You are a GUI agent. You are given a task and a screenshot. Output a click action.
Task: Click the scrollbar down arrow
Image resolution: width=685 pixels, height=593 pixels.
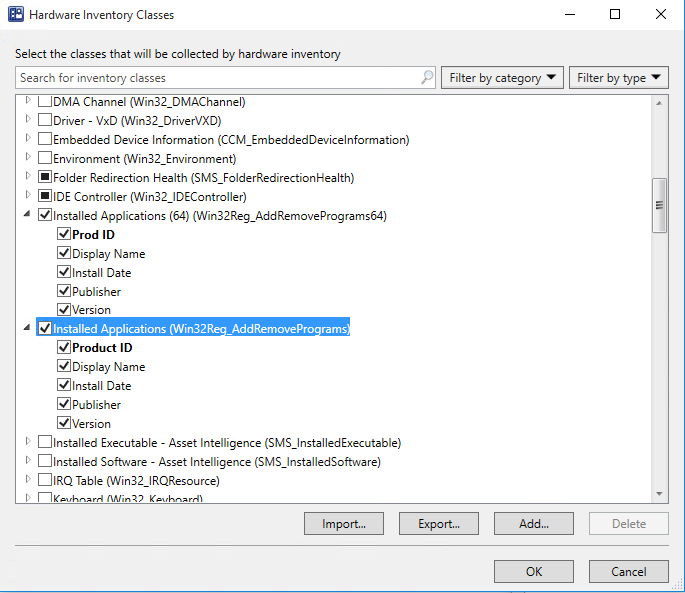(x=659, y=494)
